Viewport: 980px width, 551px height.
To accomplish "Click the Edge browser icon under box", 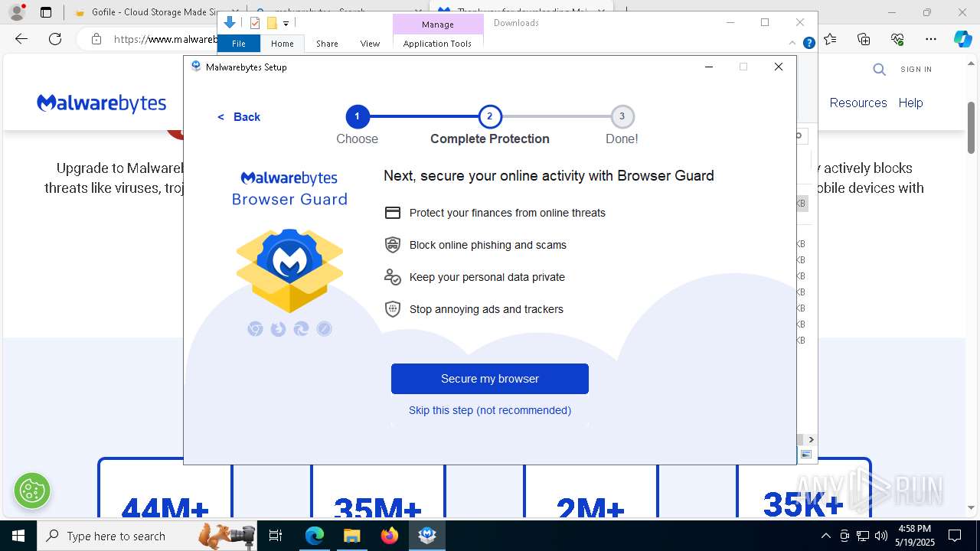I will pyautogui.click(x=301, y=329).
